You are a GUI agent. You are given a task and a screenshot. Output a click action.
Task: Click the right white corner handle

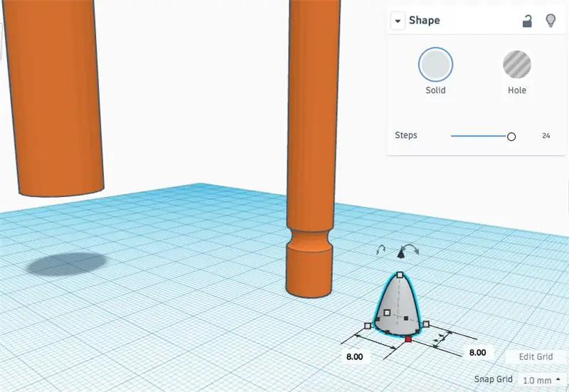(x=426, y=324)
